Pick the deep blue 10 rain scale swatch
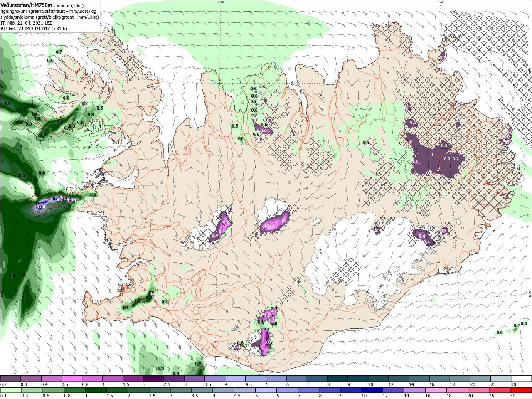This screenshot has width=532, height=399. coord(372,390)
